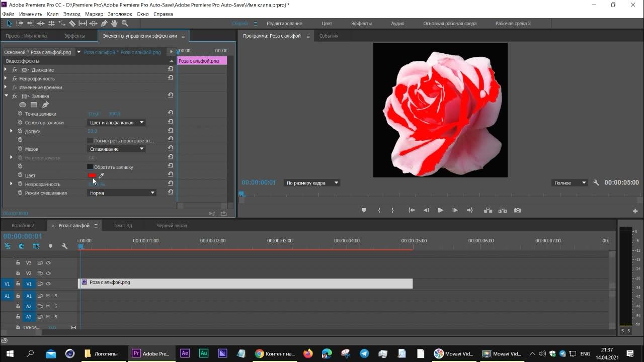The image size is (644, 362).
Task: Reset Режим смешивания parameter
Action: (171, 192)
